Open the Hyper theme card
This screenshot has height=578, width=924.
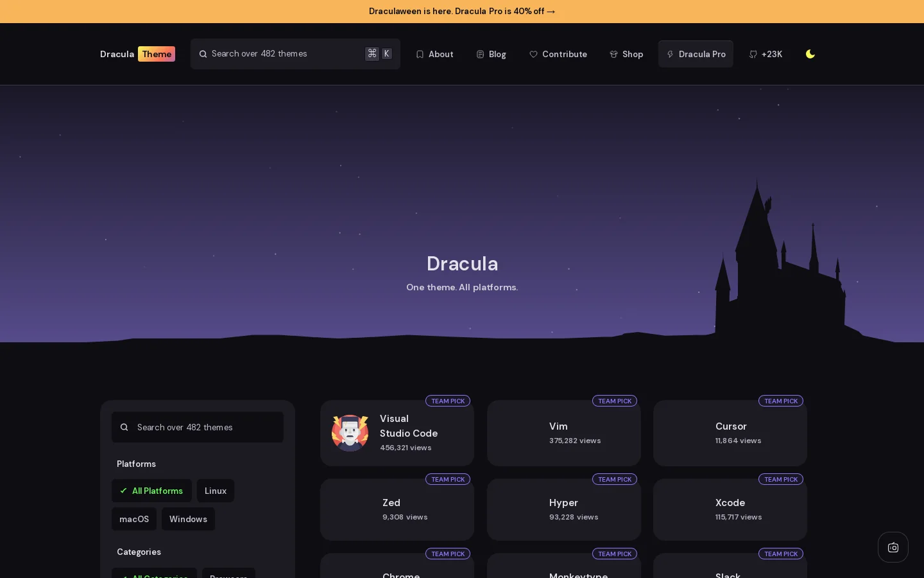564,509
